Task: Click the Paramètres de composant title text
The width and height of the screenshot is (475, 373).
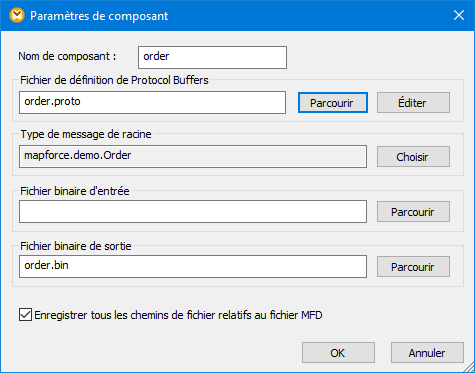Action: click(99, 16)
